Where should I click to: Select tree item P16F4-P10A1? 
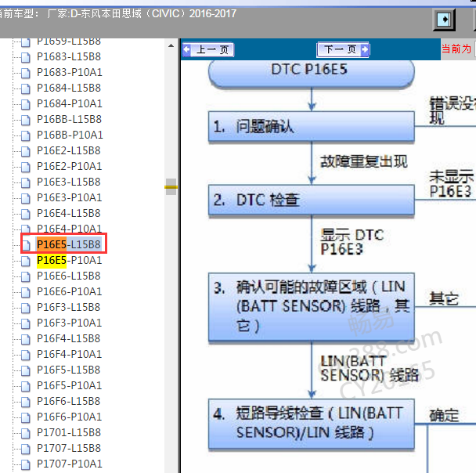pos(70,354)
